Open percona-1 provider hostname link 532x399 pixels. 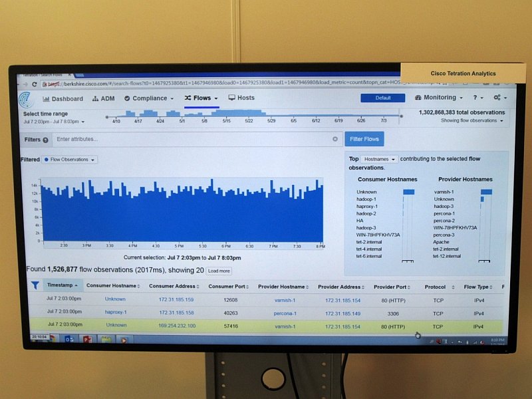285,313
